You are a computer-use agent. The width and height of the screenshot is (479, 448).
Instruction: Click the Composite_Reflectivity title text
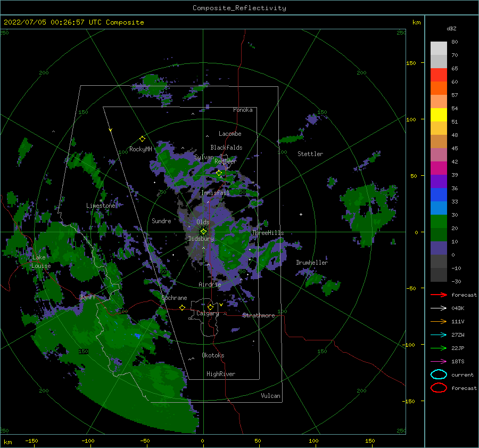pyautogui.click(x=239, y=8)
